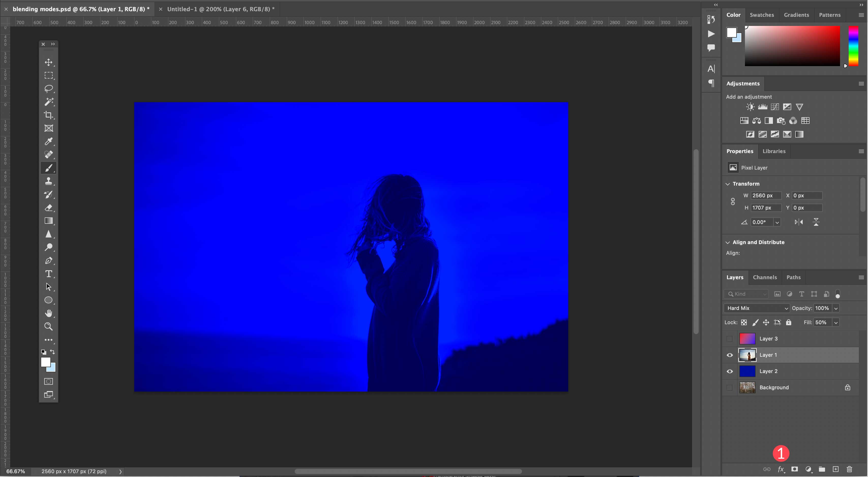Select the Hand tool

[49, 313]
